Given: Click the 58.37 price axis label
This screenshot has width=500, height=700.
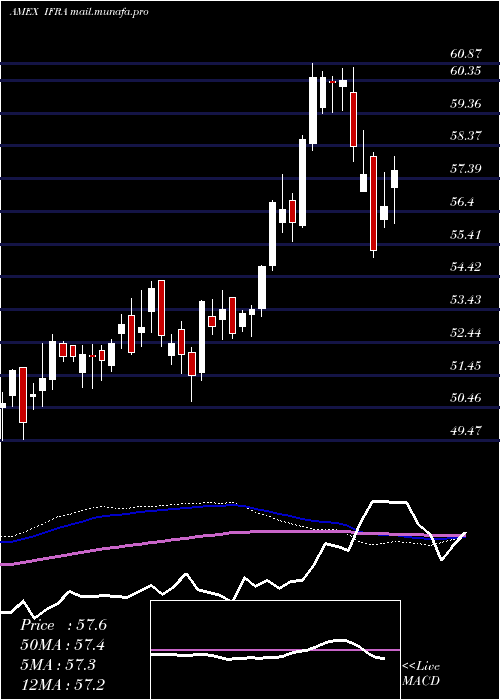Looking at the screenshot, I should pos(466,136).
